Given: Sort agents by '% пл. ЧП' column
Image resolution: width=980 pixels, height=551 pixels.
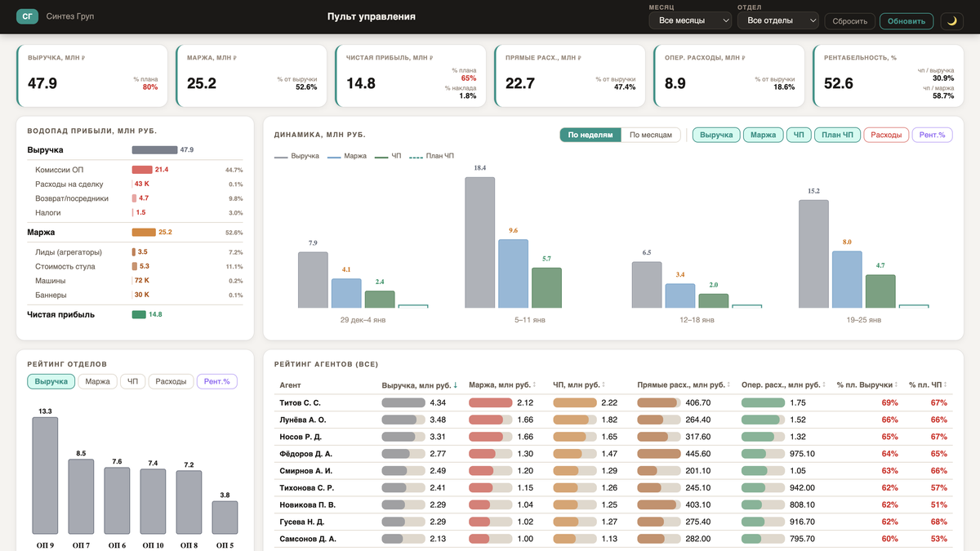Looking at the screenshot, I should (x=929, y=384).
